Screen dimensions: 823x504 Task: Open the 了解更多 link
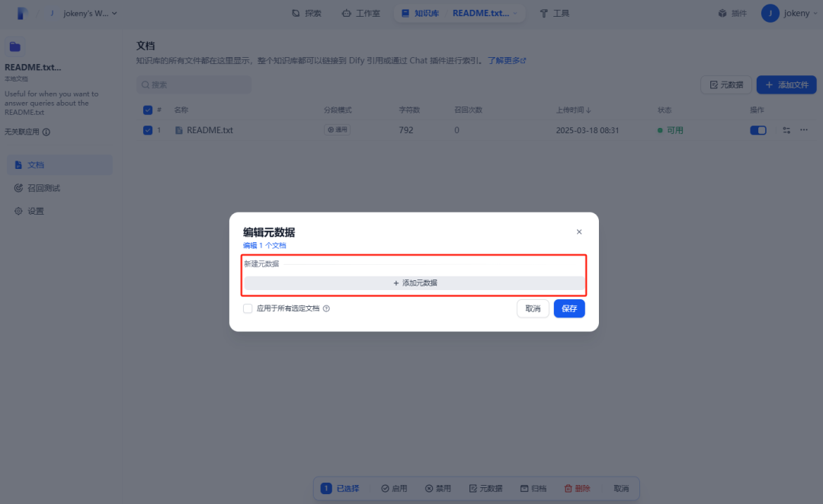[506, 60]
